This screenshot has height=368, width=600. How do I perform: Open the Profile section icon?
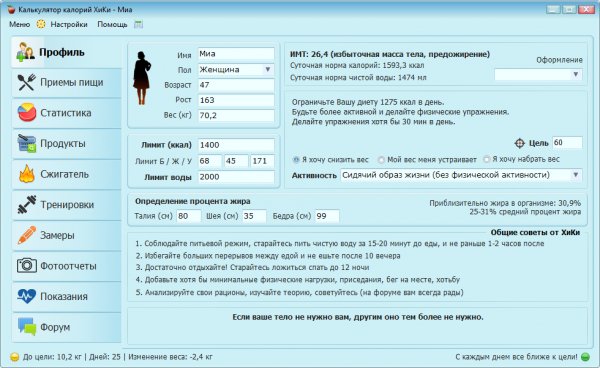point(25,52)
